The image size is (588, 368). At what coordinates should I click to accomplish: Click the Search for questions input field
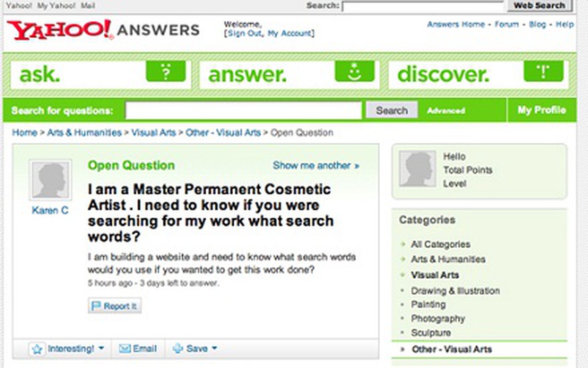(244, 111)
